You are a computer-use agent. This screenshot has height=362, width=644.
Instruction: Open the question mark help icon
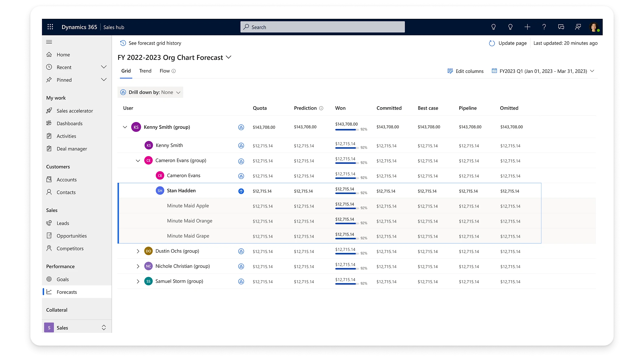point(544,27)
